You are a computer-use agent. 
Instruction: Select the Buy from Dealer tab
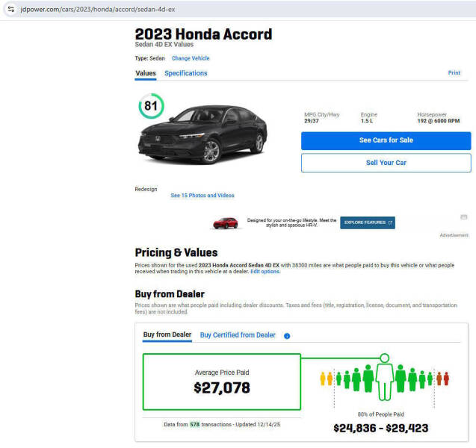pyautogui.click(x=167, y=335)
